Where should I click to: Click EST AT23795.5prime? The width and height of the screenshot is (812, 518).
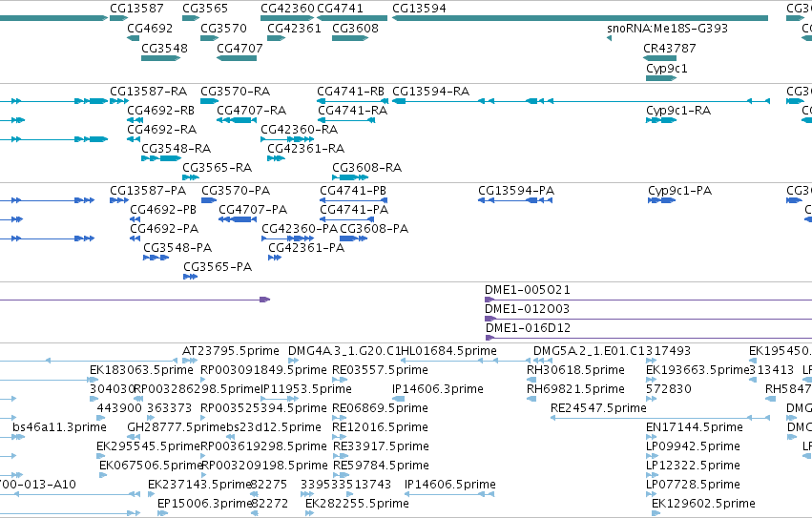pos(190,361)
